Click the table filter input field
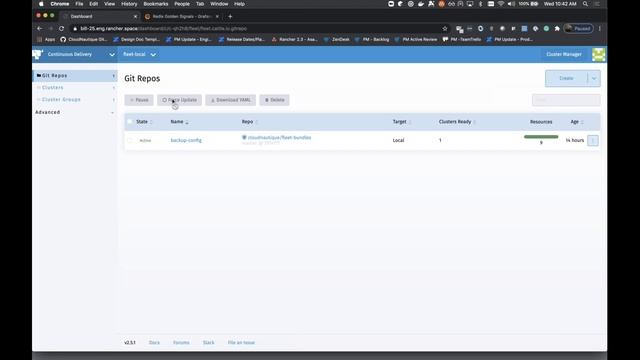This screenshot has height=360, width=640. click(566, 100)
